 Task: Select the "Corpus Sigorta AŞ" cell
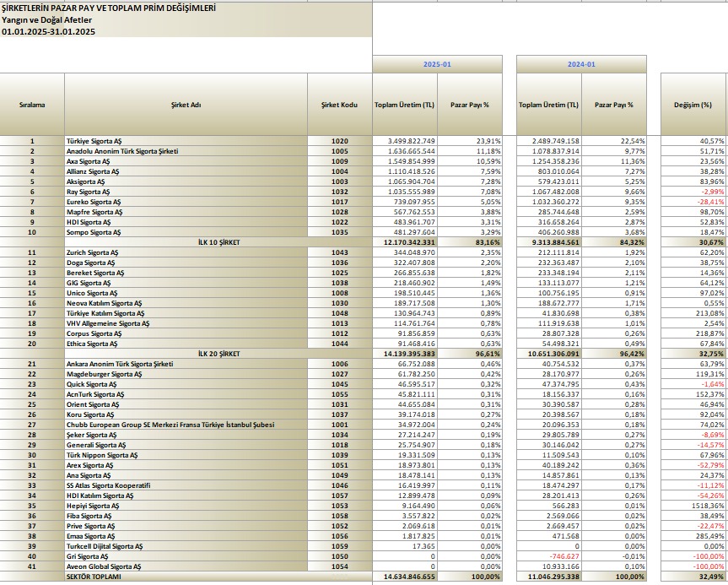pos(186,333)
